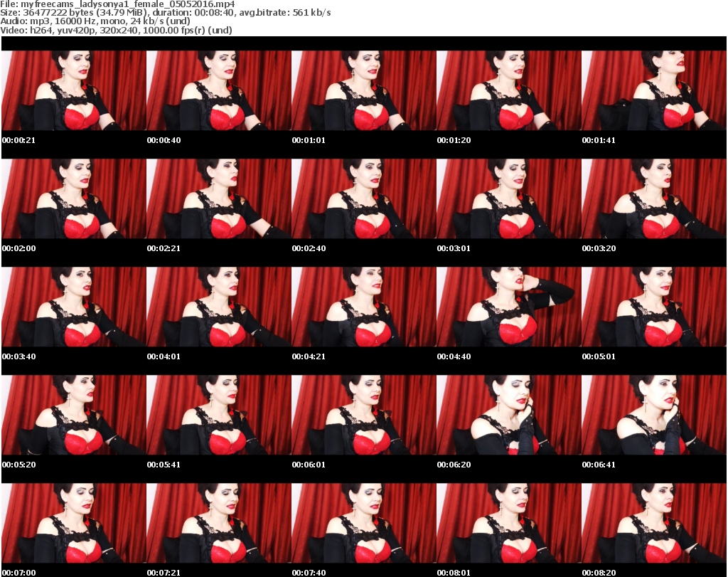Click the Size and duration info line
The image size is (728, 577).
(x=166, y=13)
